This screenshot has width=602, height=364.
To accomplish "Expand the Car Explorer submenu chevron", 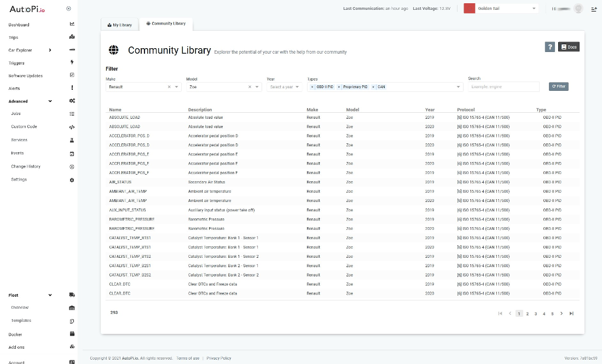I will pyautogui.click(x=50, y=50).
